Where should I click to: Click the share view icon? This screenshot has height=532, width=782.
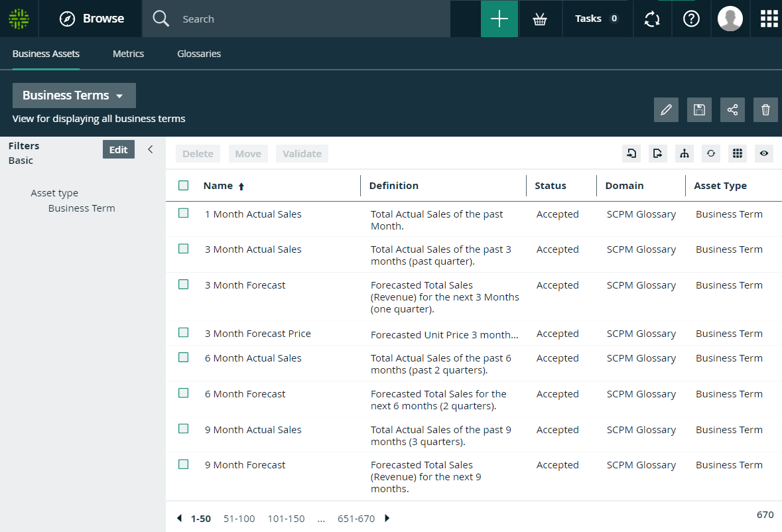click(x=732, y=110)
